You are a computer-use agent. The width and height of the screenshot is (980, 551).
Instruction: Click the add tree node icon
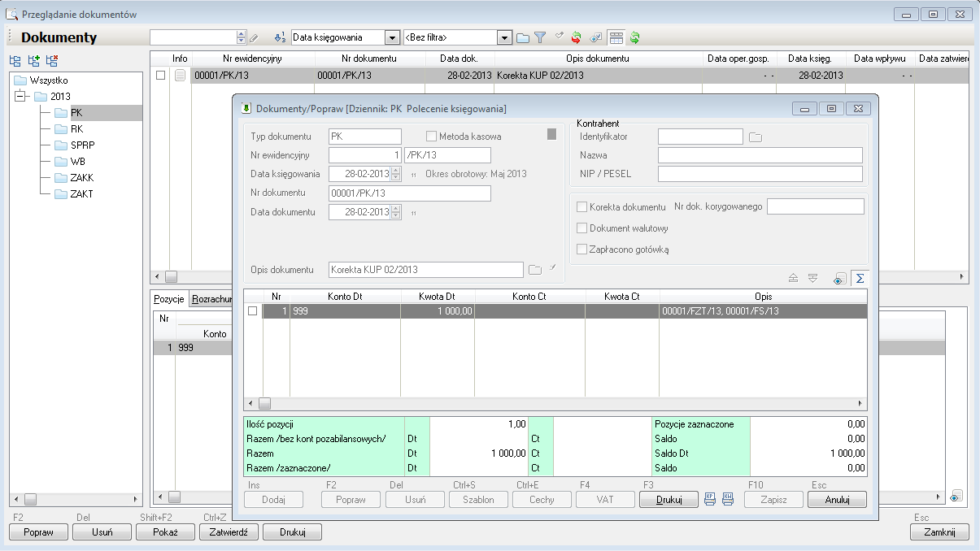pos(33,61)
